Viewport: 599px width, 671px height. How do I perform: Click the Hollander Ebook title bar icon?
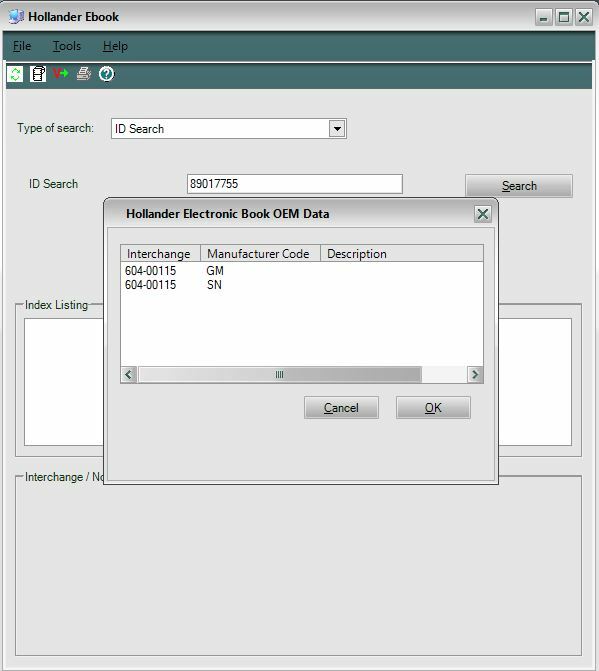pos(16,17)
